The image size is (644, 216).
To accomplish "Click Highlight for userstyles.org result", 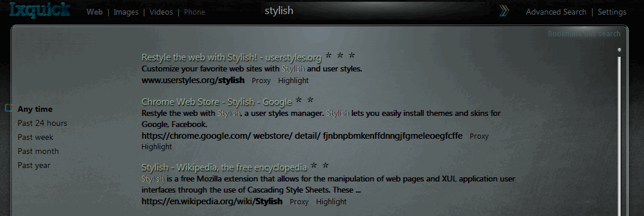I will click(293, 81).
